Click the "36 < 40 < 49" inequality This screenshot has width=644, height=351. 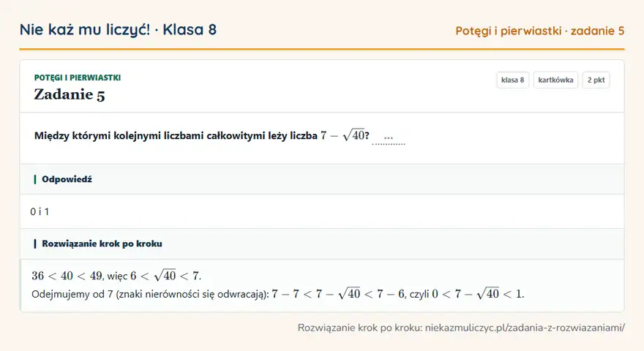67,276
